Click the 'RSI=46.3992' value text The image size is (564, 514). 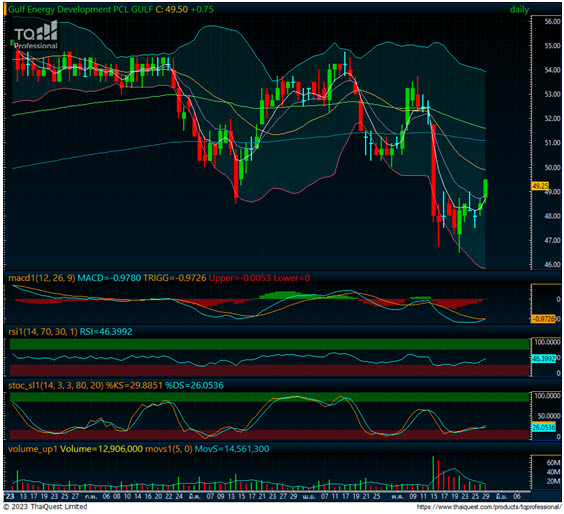pyautogui.click(x=106, y=332)
